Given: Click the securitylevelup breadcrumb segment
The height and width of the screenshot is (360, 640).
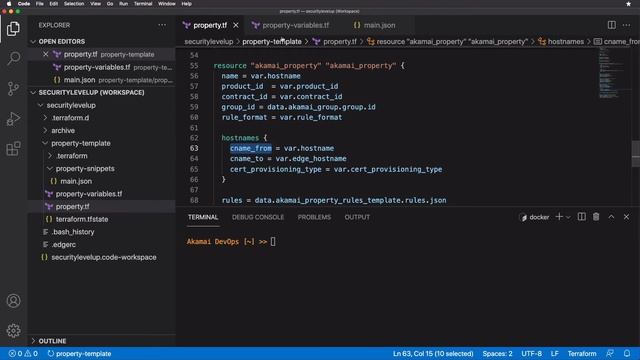Looking at the screenshot, I should [209, 42].
